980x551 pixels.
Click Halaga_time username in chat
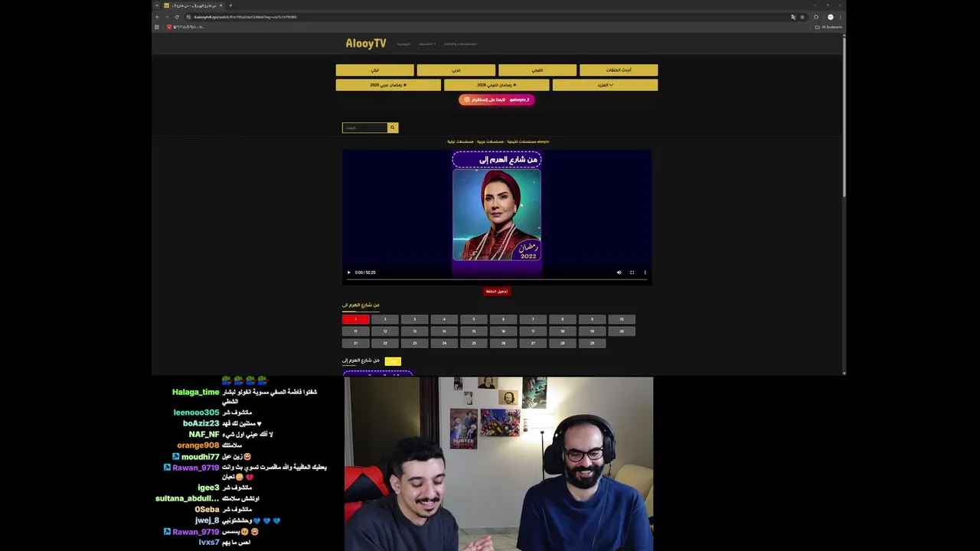[x=196, y=392]
